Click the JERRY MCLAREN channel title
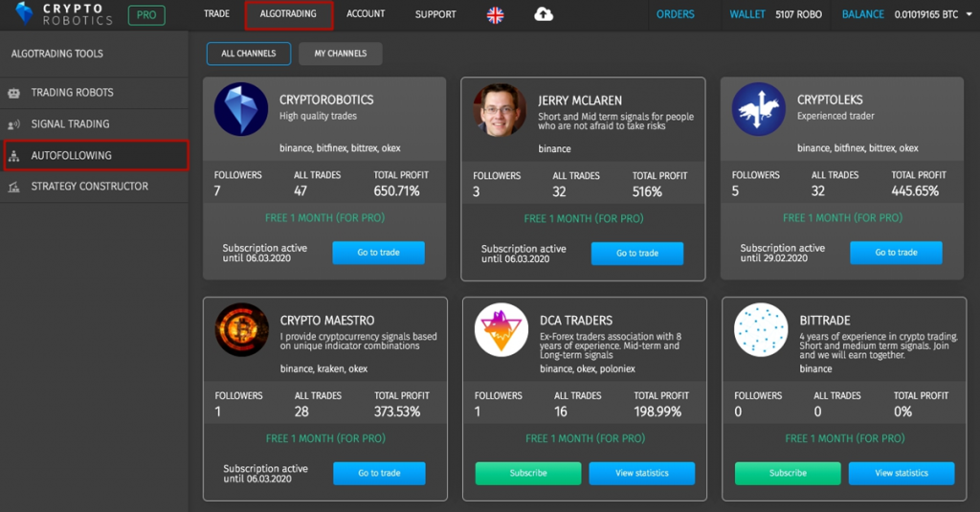Viewport: 980px width, 512px height. click(580, 100)
